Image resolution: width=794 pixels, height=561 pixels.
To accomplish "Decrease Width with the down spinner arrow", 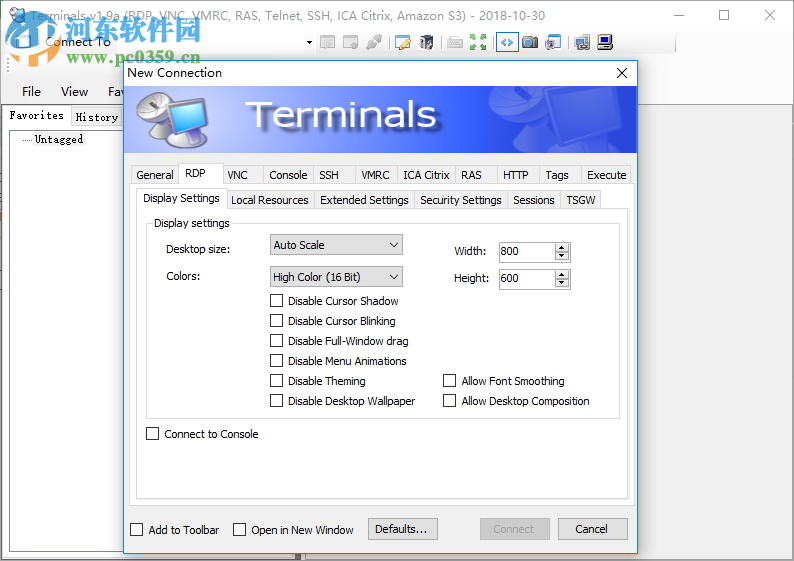I will pyautogui.click(x=562, y=256).
